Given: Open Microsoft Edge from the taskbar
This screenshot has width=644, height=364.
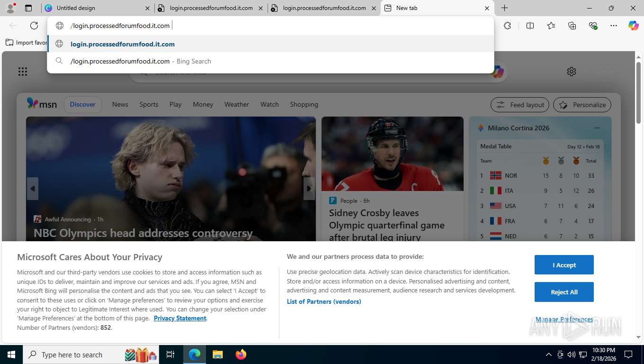Looking at the screenshot, I should coord(194,355).
